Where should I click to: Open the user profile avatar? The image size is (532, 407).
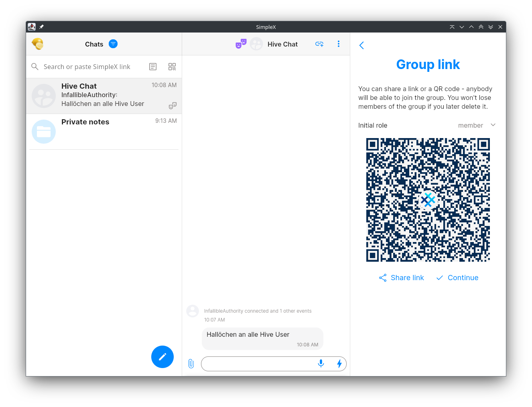click(38, 44)
